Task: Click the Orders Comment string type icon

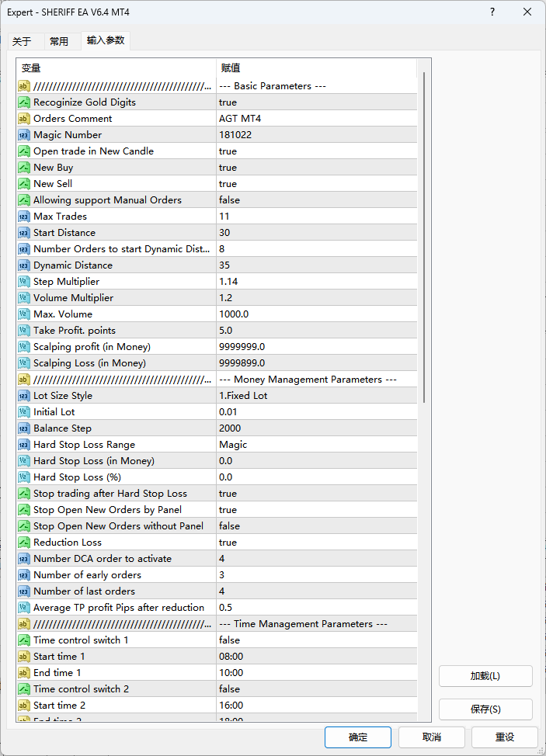Action: [x=24, y=119]
